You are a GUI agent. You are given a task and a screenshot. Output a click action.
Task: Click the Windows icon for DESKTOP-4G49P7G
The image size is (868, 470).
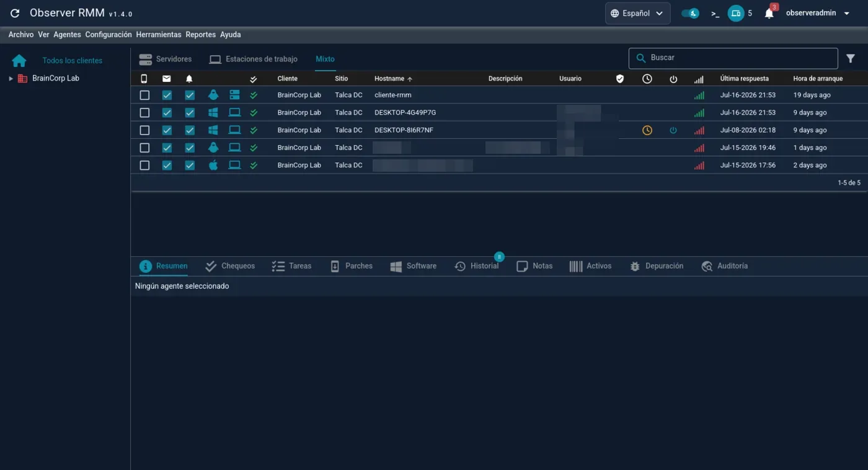(x=213, y=113)
